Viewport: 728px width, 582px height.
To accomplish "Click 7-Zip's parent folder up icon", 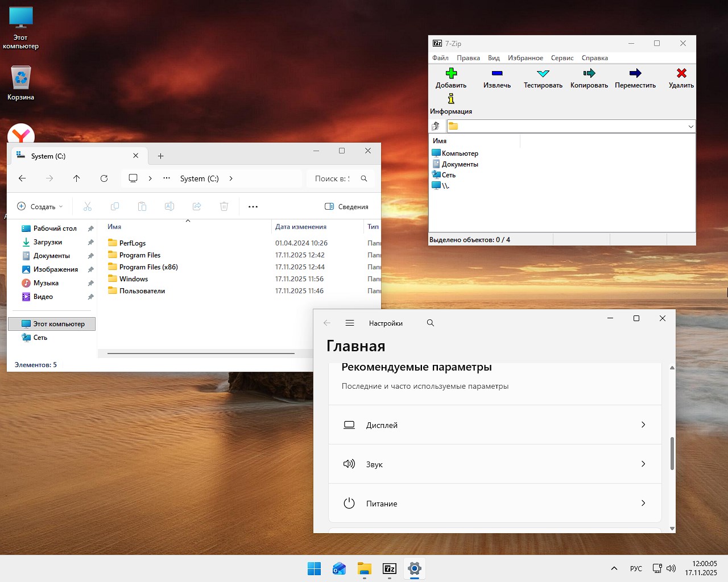I will click(436, 126).
